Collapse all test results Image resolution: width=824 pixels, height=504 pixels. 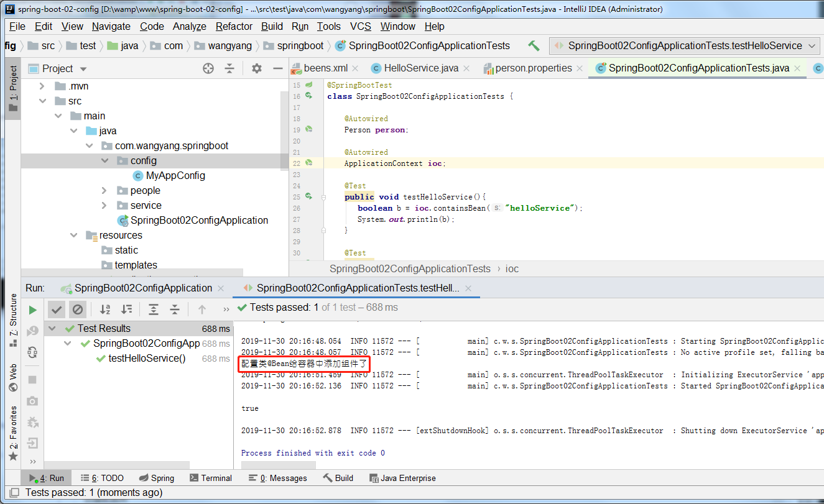coord(175,309)
